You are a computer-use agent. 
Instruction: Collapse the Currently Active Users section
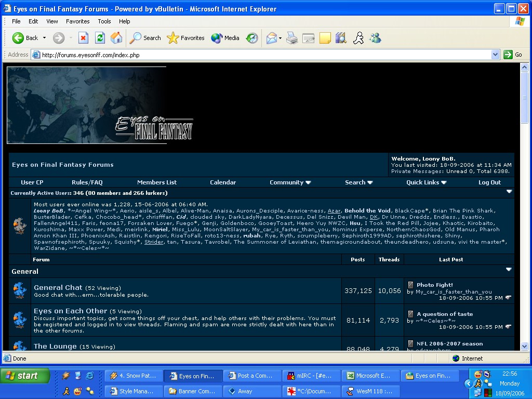click(509, 192)
